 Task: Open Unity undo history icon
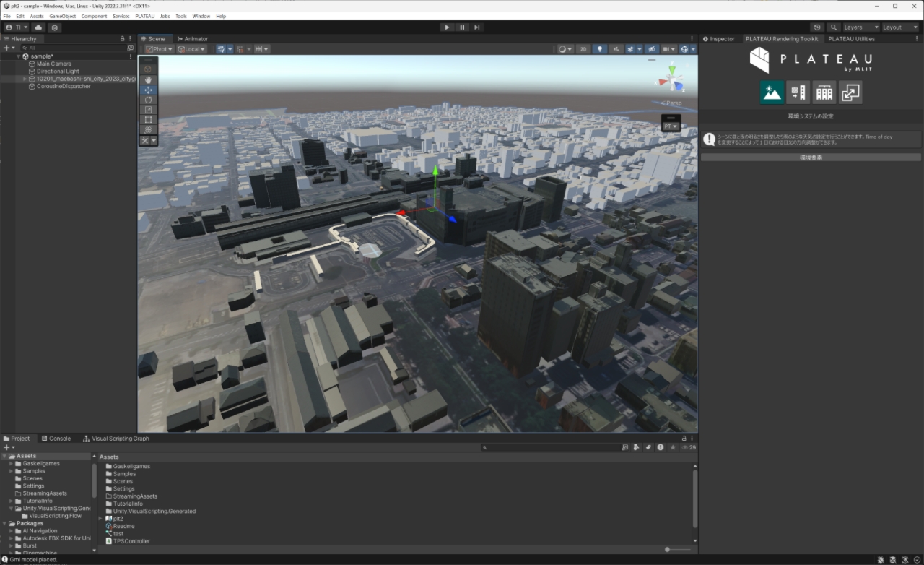[x=817, y=27]
